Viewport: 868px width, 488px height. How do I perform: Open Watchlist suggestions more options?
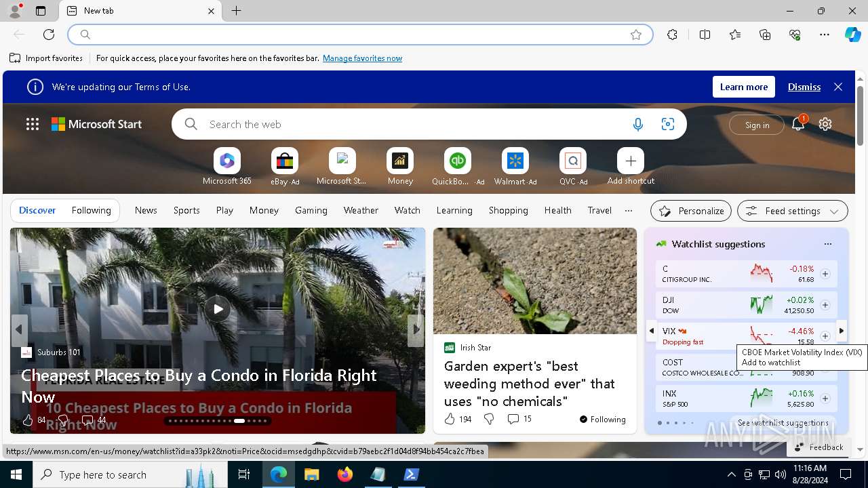pos(827,244)
